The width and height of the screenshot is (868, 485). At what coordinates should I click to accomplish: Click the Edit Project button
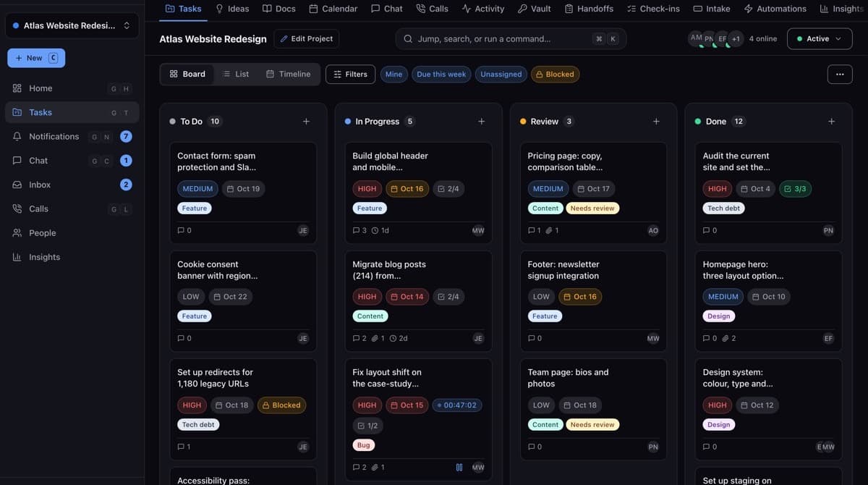point(306,38)
